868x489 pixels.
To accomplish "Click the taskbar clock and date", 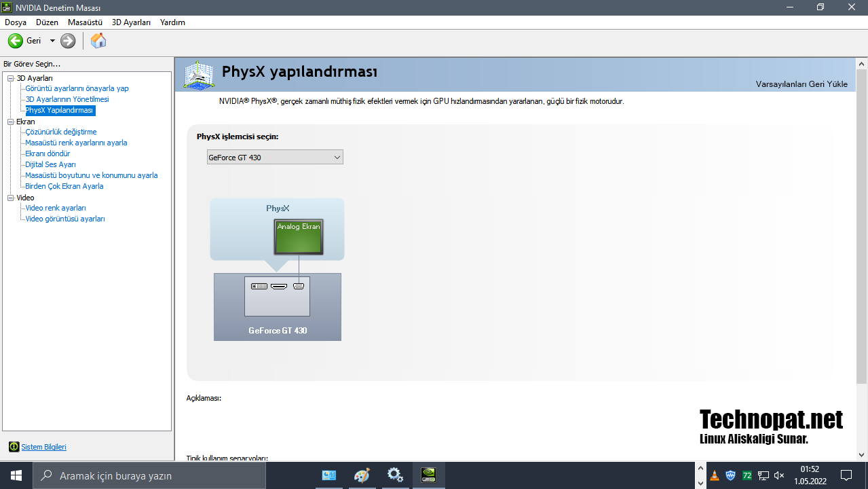I will pos(810,475).
